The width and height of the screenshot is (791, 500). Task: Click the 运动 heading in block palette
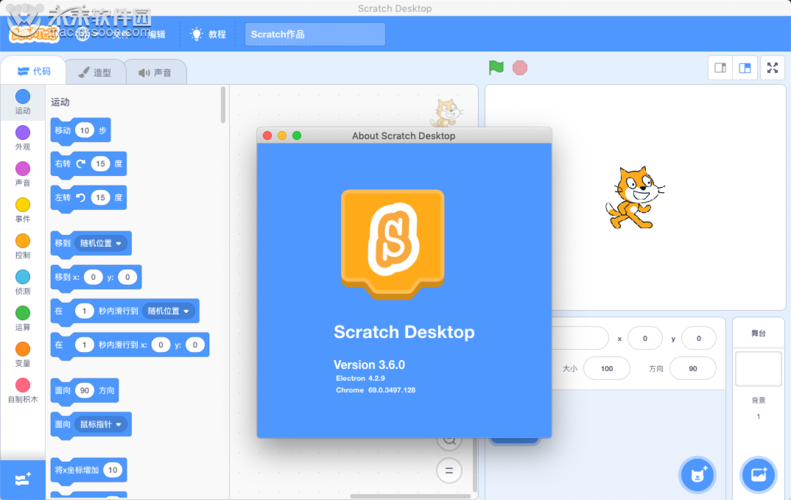point(60,102)
